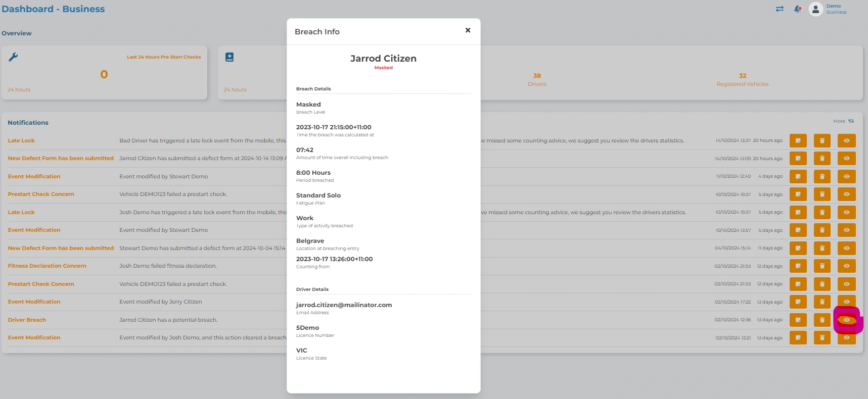Viewport: 868px width, 399px height.
Task: Delete the Josh Demo Late Lock notification
Action: (x=823, y=212)
